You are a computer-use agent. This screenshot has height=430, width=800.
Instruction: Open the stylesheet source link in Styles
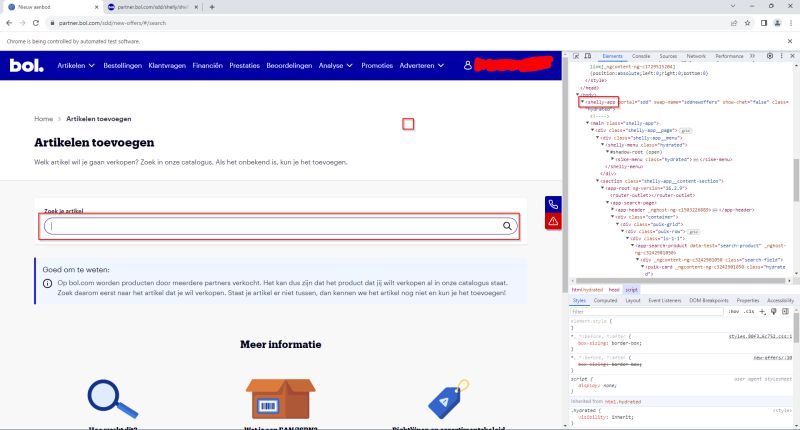coord(760,337)
